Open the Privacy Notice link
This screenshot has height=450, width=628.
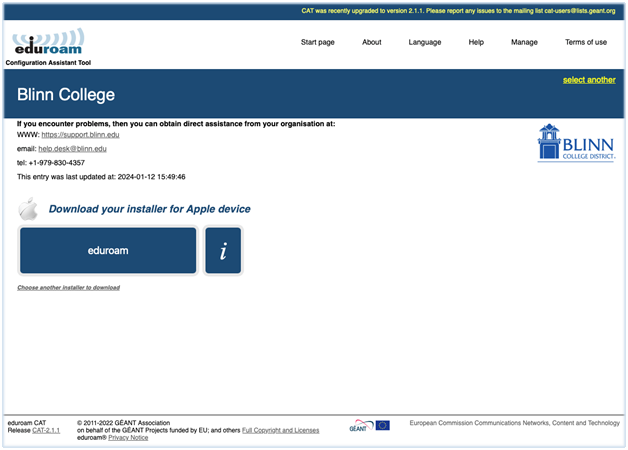[x=128, y=438]
